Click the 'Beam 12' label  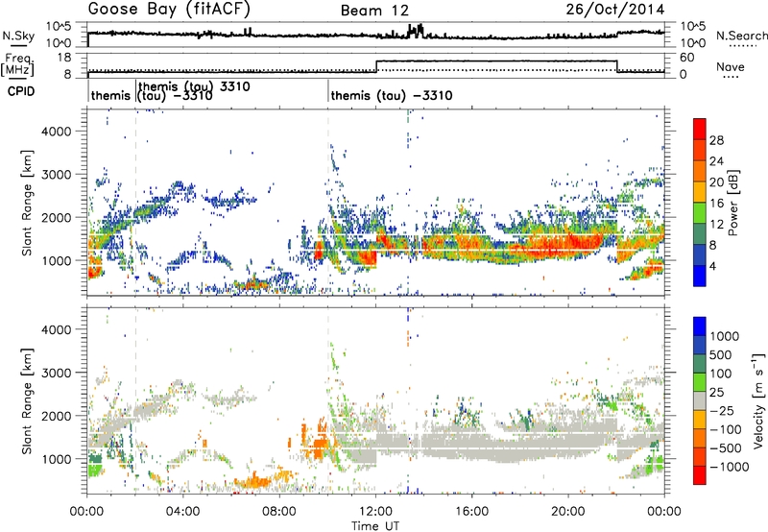click(x=374, y=11)
